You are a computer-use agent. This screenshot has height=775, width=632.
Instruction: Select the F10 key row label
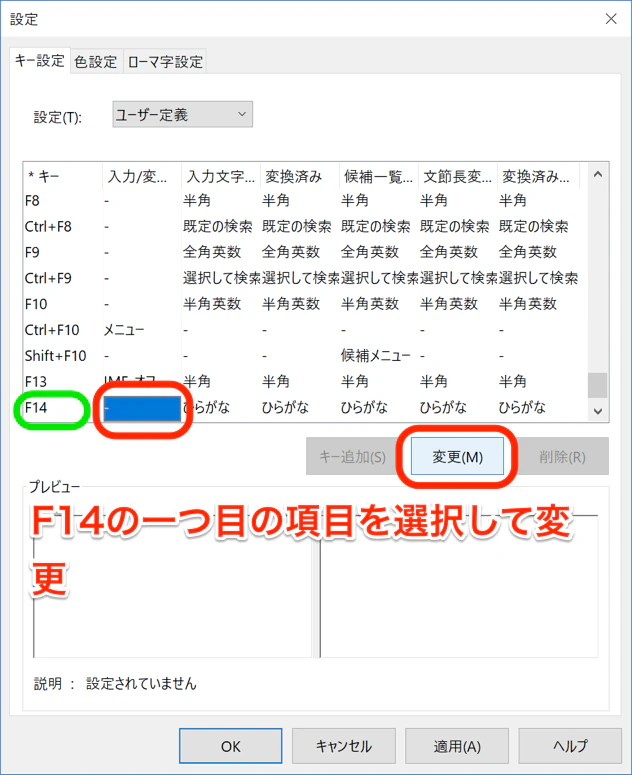click(36, 303)
